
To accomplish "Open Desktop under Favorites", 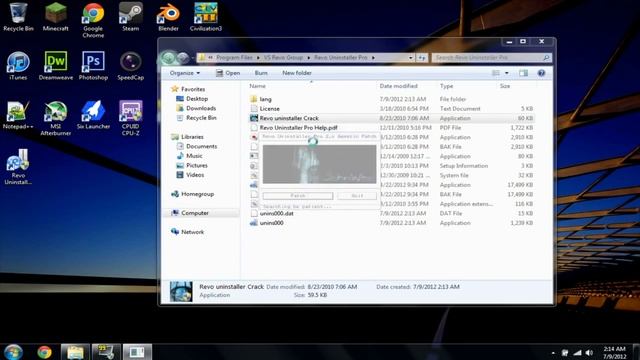I will pos(197,99).
